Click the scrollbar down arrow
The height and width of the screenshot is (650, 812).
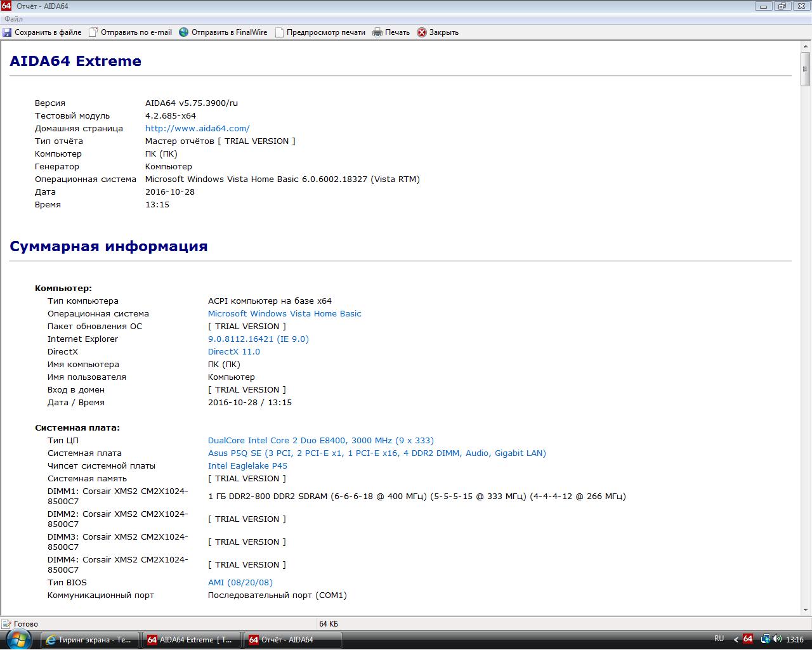click(x=806, y=609)
